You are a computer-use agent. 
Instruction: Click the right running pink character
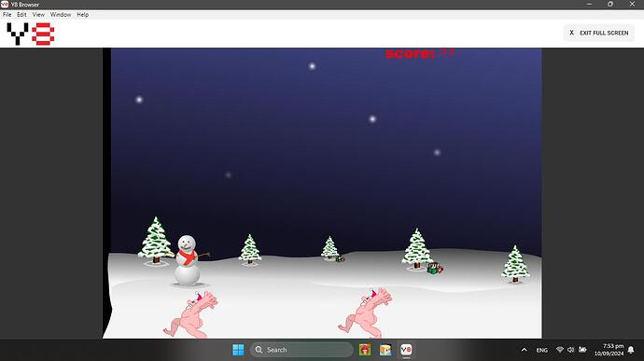(366, 312)
